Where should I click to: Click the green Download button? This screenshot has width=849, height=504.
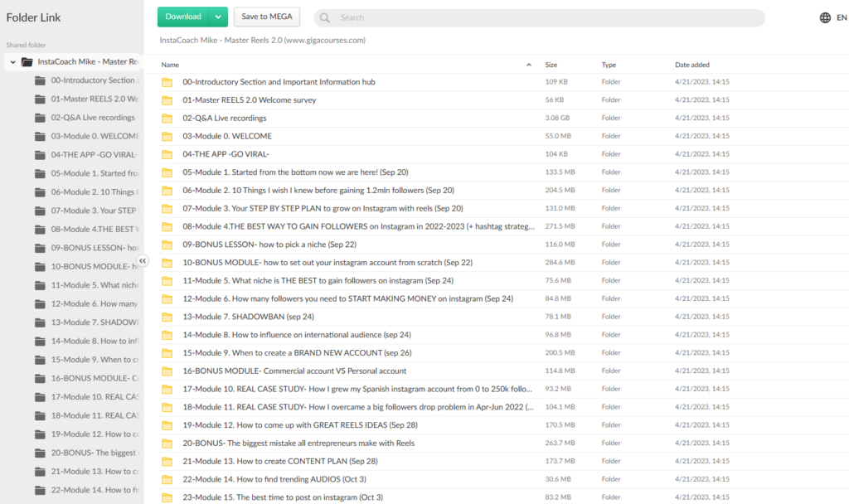(x=183, y=17)
